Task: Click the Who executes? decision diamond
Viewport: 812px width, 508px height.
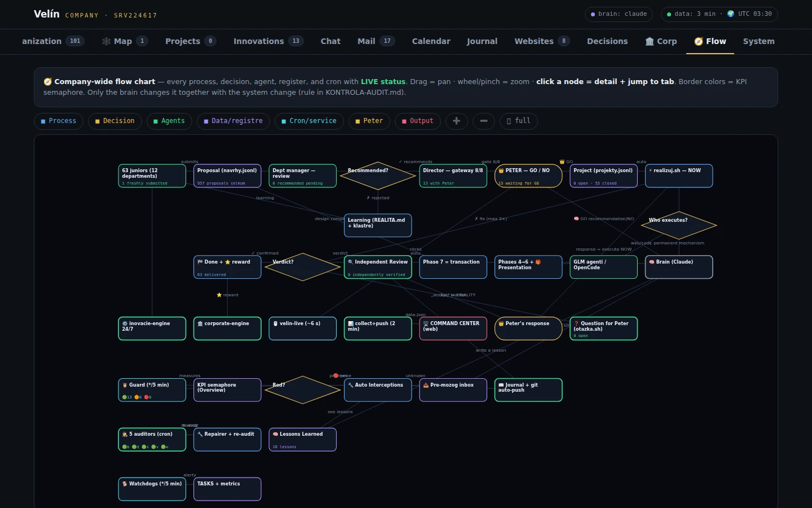Action: tap(679, 225)
